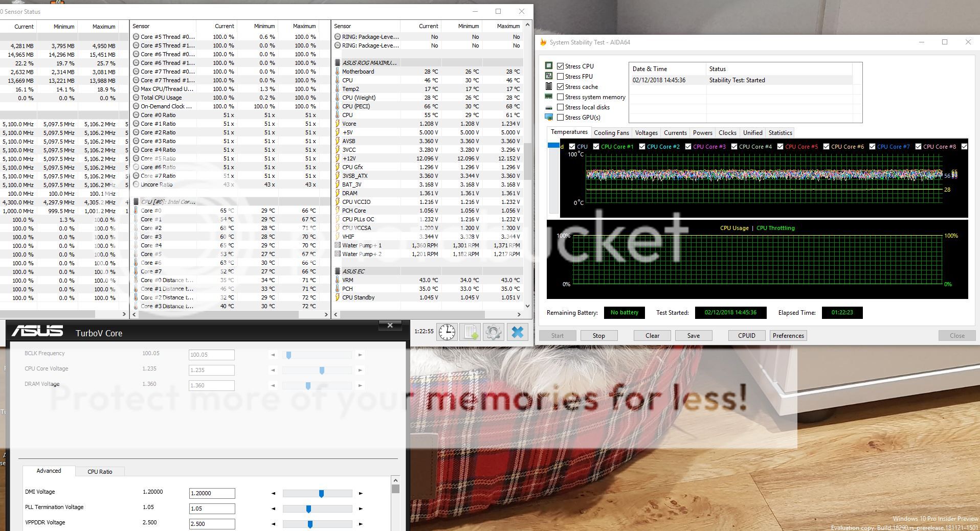The width and height of the screenshot is (980, 531).
Task: Click the lightning icon of DRAM voltage row
Action: coord(338,193)
